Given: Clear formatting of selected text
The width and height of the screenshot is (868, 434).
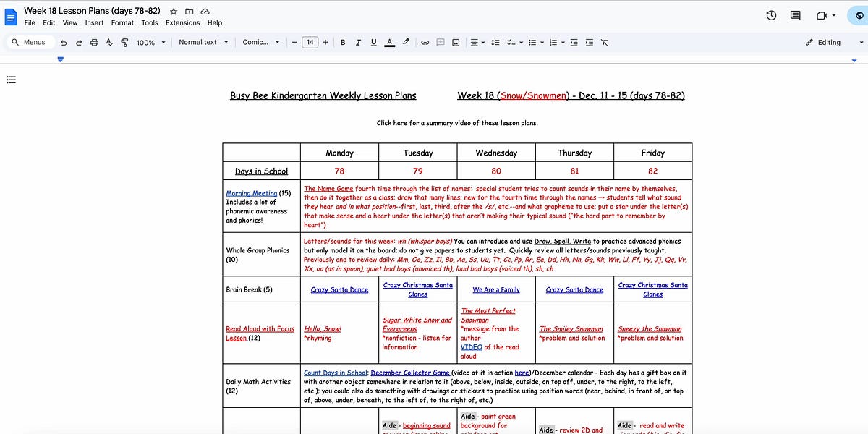Looking at the screenshot, I should [x=605, y=42].
